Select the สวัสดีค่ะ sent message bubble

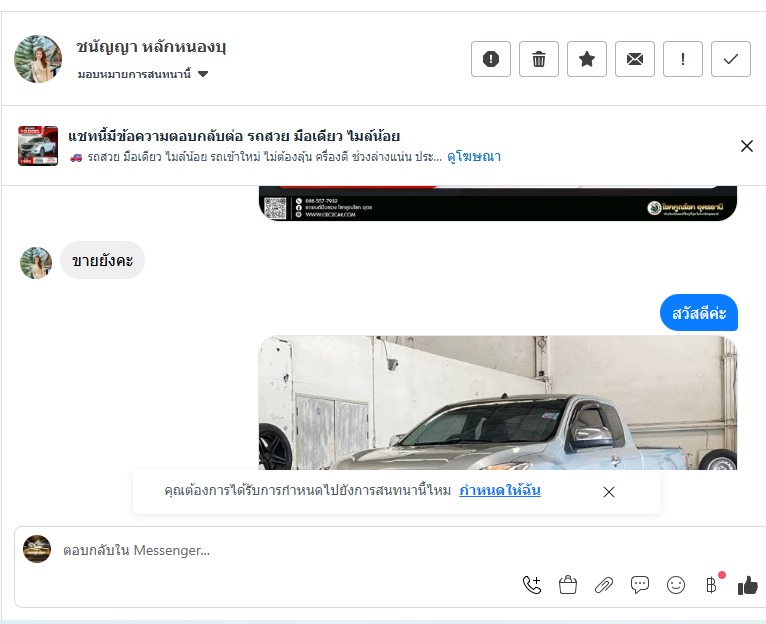click(x=699, y=313)
